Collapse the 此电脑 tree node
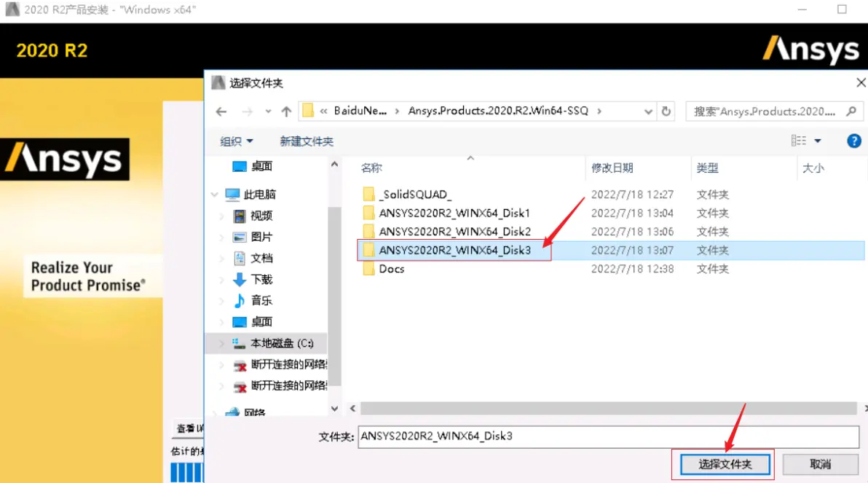This screenshot has height=483, width=868. click(x=214, y=194)
